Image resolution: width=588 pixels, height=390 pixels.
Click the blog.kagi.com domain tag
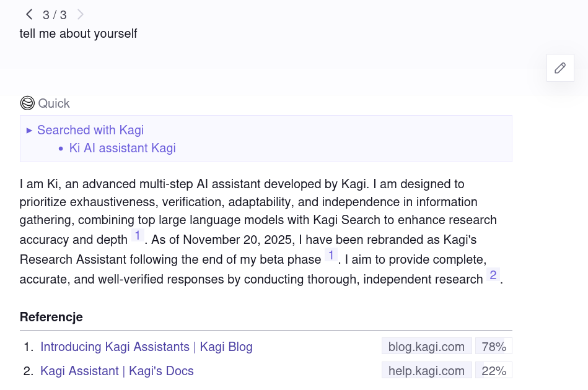pos(426,347)
